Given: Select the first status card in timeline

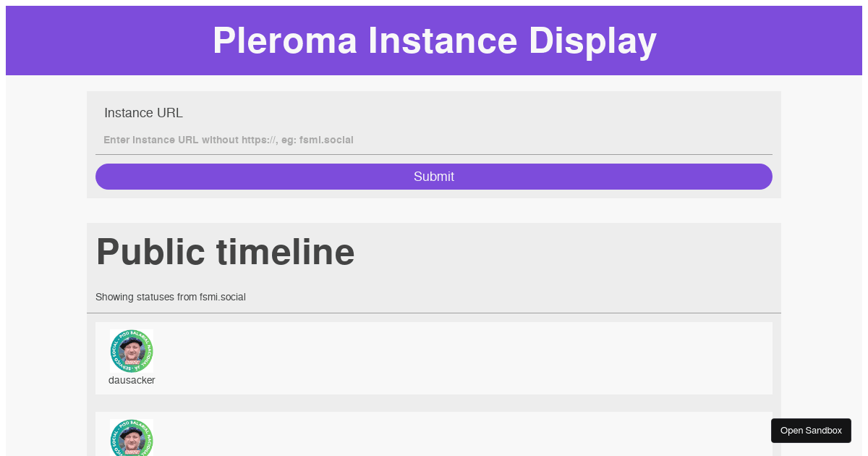Looking at the screenshot, I should click(x=434, y=358).
